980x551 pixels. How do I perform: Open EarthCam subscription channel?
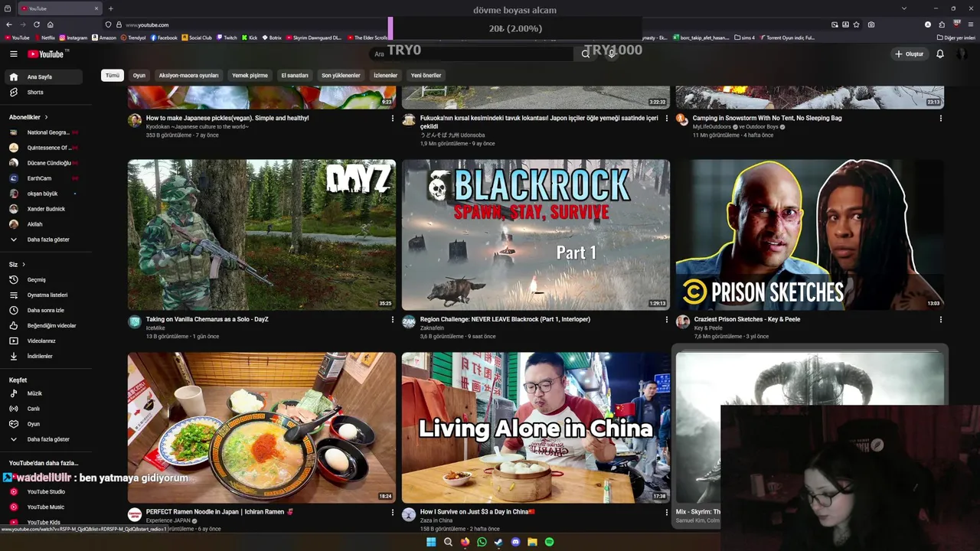[44, 178]
